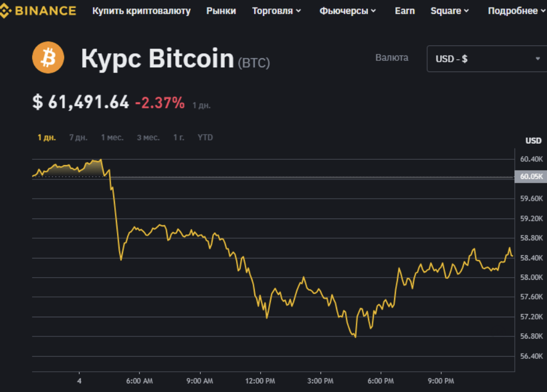The width and height of the screenshot is (547, 392).
Task: Switch chart to 7 дн. range
Action: pyautogui.click(x=78, y=137)
